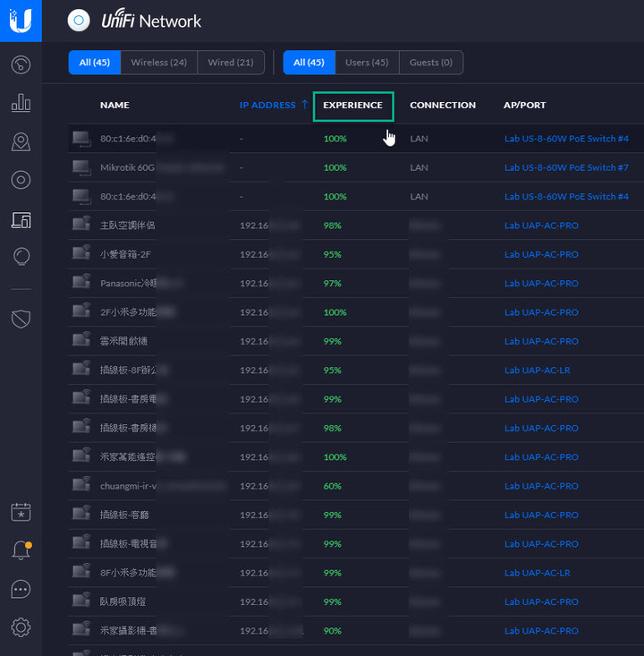Click device icon for chuangmi-ir row
The width and height of the screenshot is (644, 656).
tap(81, 486)
